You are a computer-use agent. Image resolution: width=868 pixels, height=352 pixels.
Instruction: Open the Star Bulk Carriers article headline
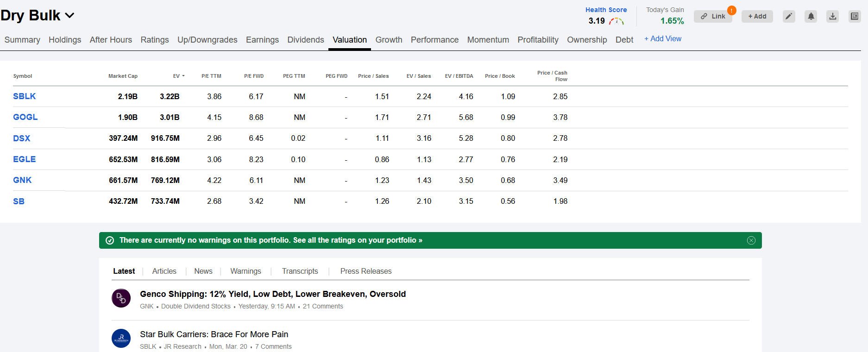click(214, 334)
